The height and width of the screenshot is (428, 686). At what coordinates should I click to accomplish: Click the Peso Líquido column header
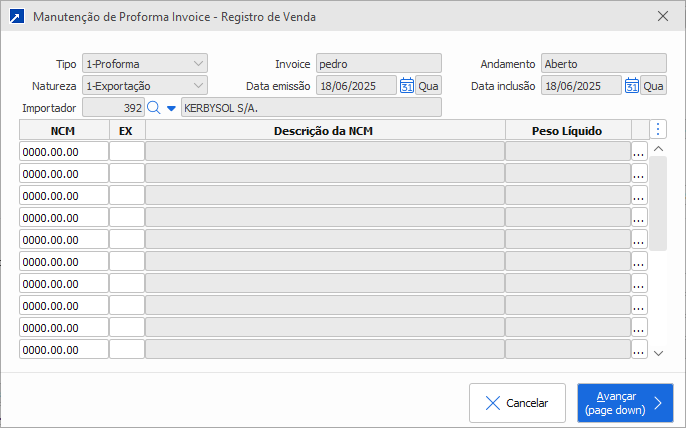(568, 130)
